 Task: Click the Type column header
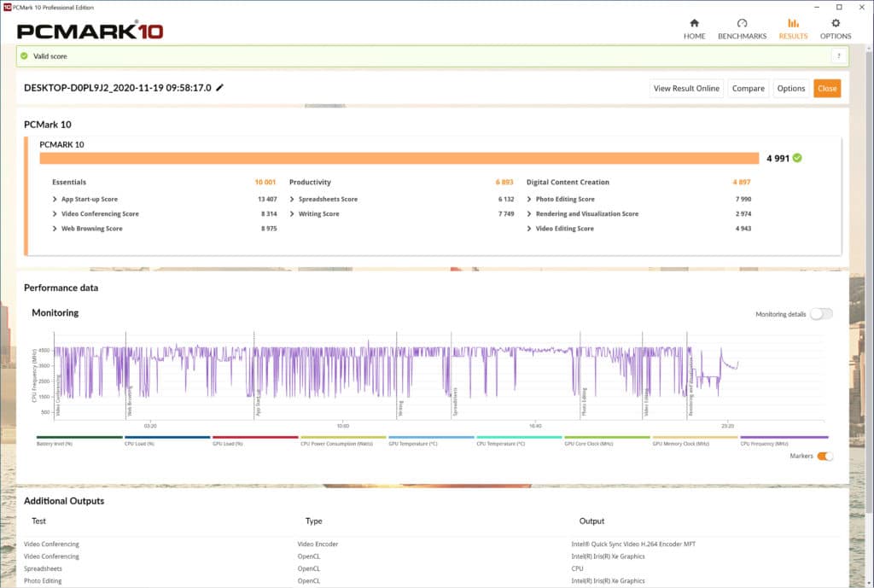tap(313, 521)
